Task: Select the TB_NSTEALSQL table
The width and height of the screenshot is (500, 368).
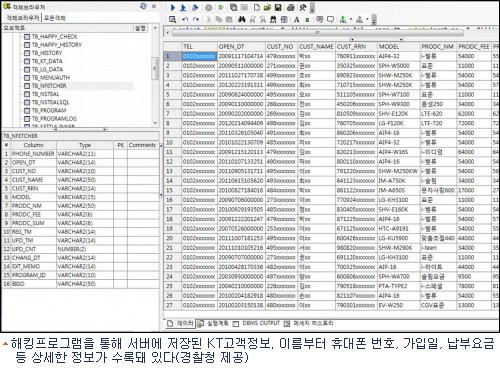Action: tap(50, 102)
